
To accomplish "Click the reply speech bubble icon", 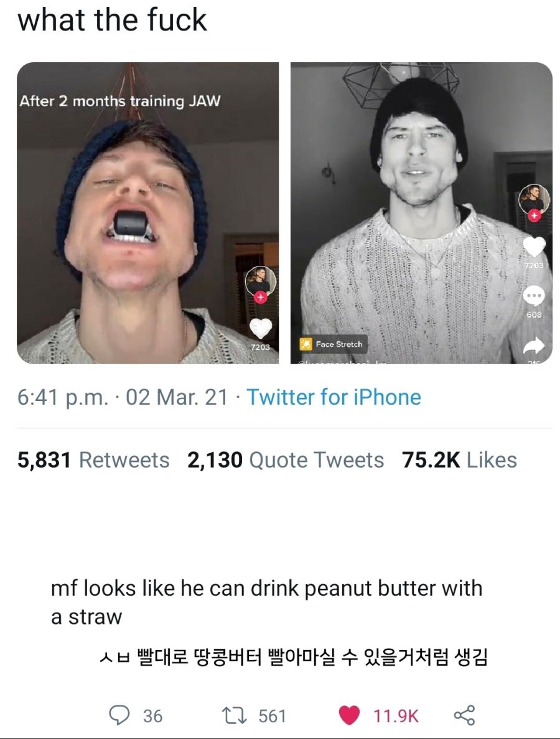I will click(119, 715).
